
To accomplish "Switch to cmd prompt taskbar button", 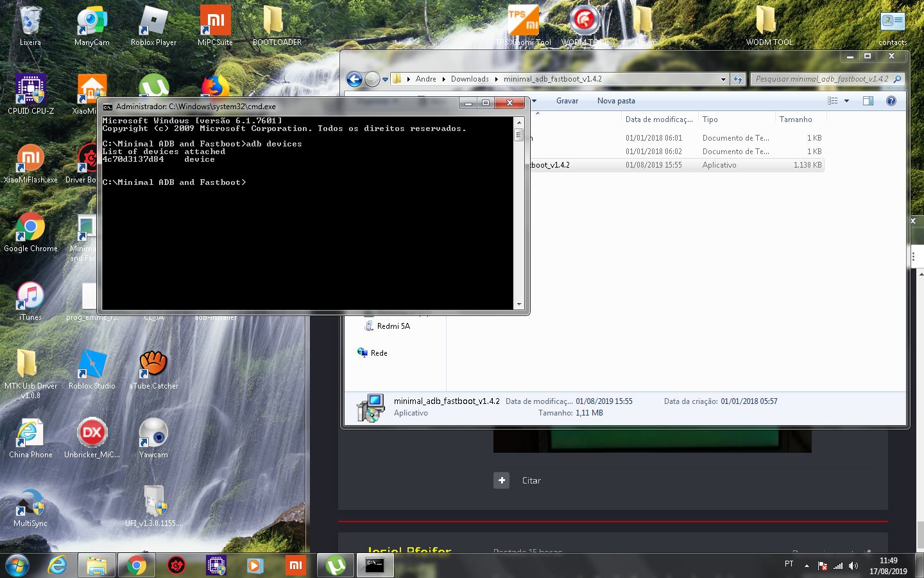I will point(375,565).
